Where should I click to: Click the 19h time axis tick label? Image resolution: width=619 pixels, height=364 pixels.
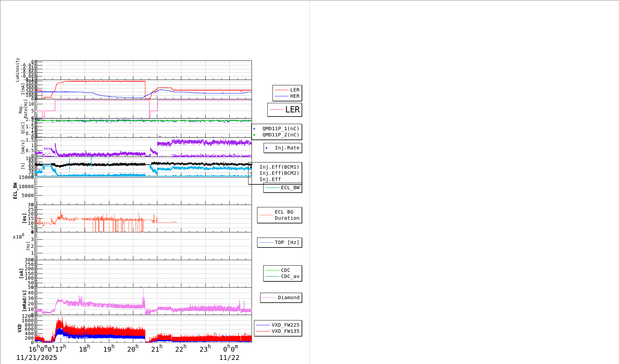tap(109, 349)
